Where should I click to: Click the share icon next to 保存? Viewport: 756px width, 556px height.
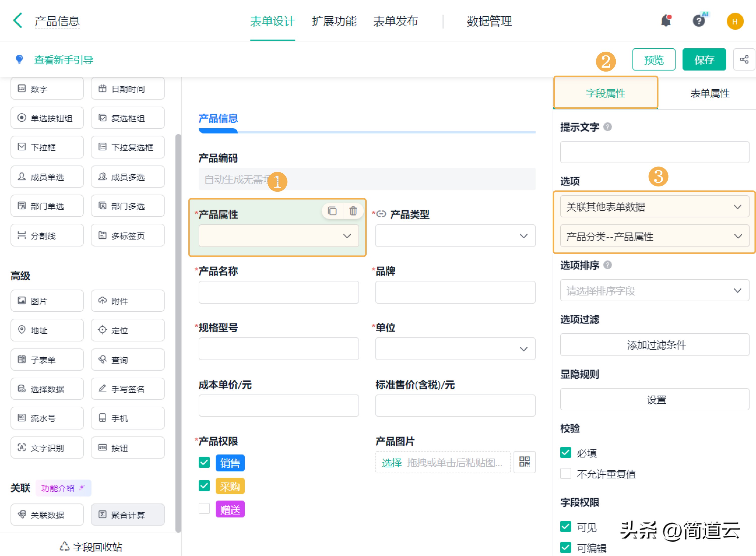point(744,59)
